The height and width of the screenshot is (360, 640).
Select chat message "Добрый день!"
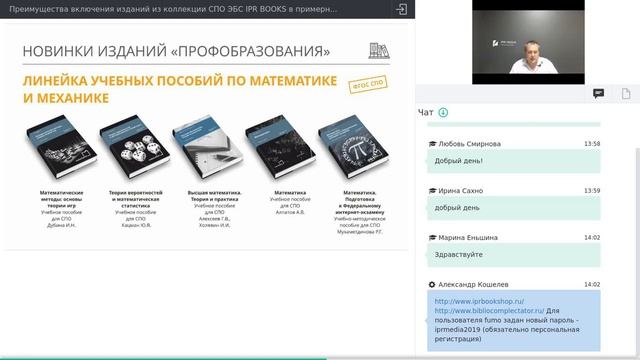click(513, 161)
